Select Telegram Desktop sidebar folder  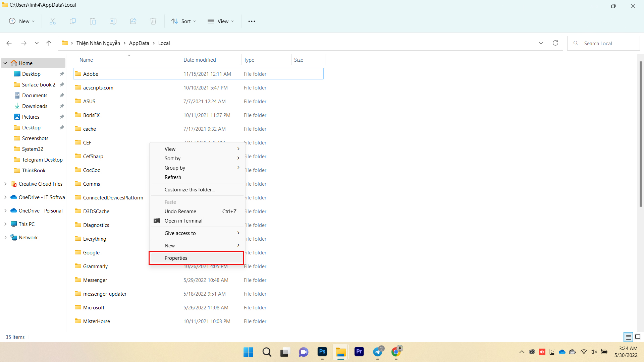coord(42,160)
